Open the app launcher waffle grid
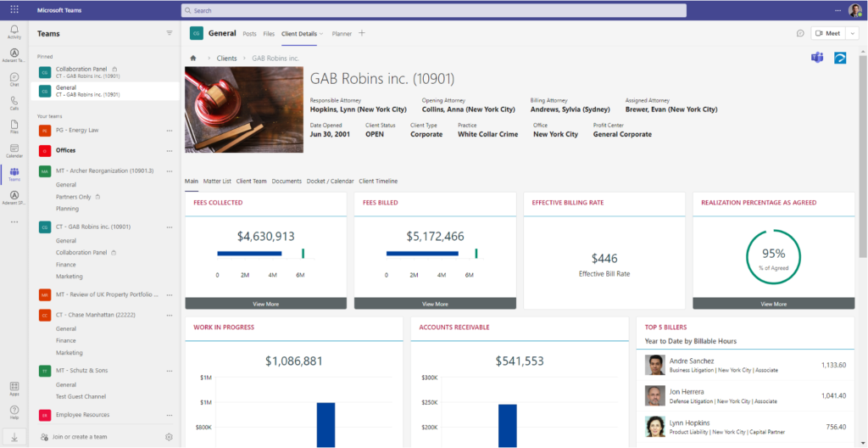The image size is (868, 448). (x=14, y=9)
